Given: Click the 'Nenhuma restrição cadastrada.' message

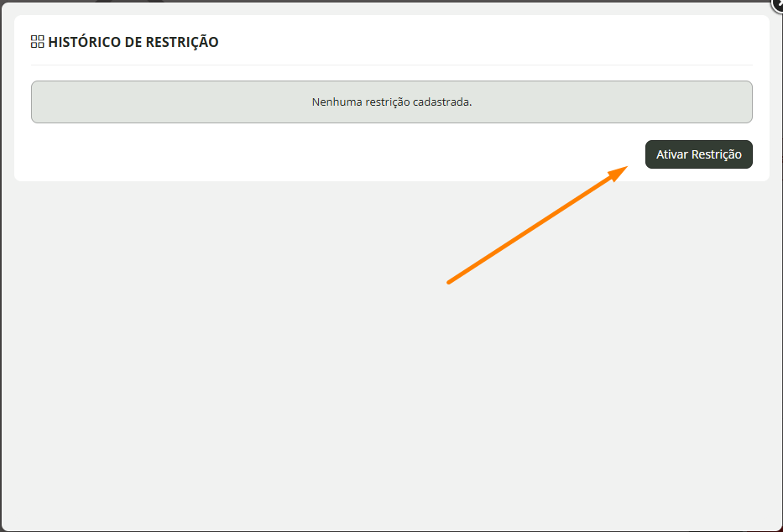Looking at the screenshot, I should click(x=391, y=102).
